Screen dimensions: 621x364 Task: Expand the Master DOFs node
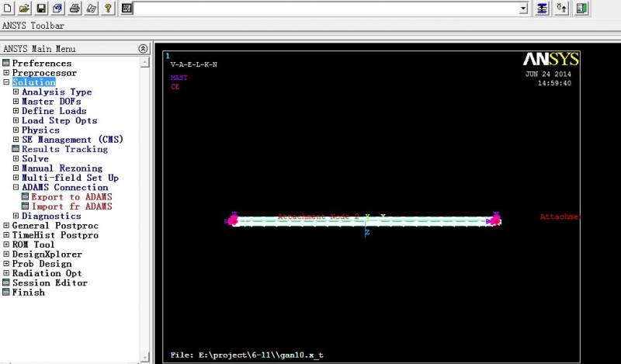(16, 101)
